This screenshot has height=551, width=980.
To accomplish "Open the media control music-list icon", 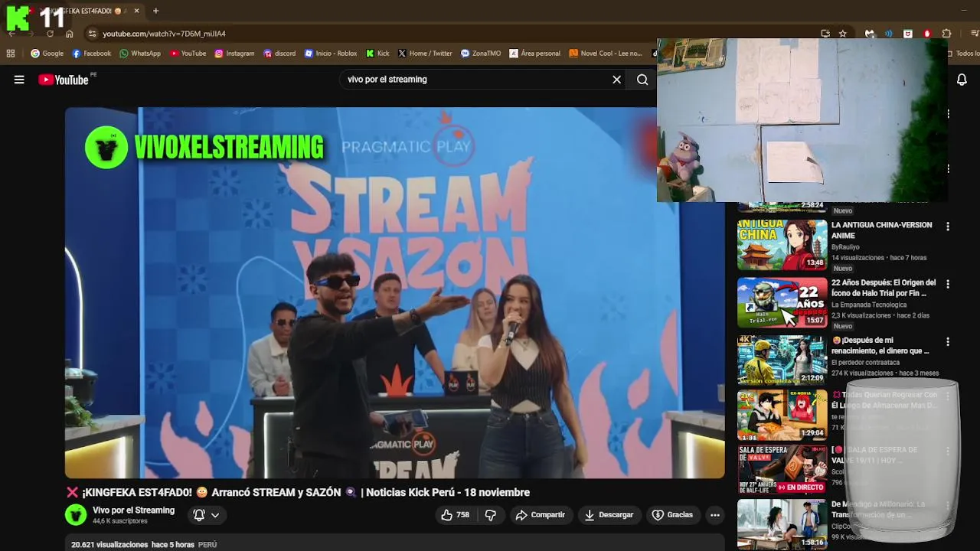I will point(975,34).
